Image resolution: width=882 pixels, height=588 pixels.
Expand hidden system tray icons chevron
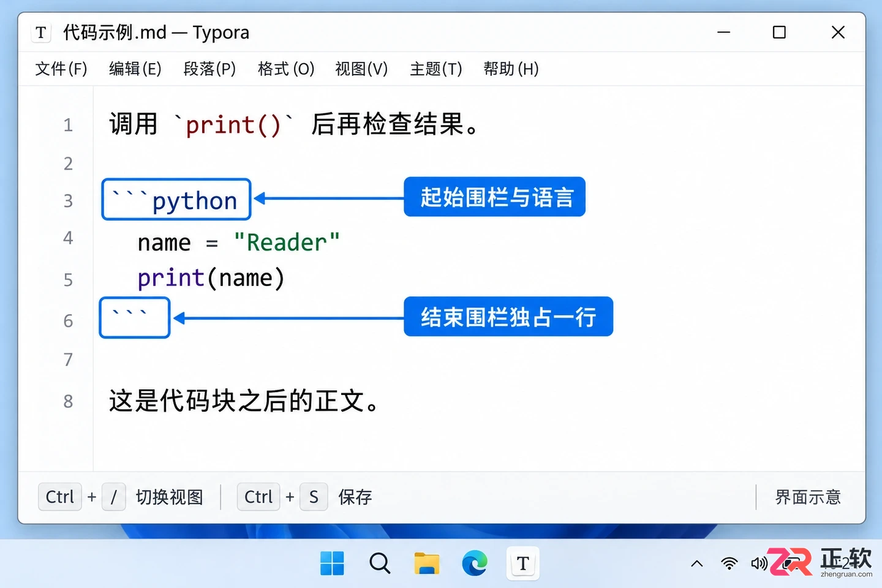(x=697, y=563)
